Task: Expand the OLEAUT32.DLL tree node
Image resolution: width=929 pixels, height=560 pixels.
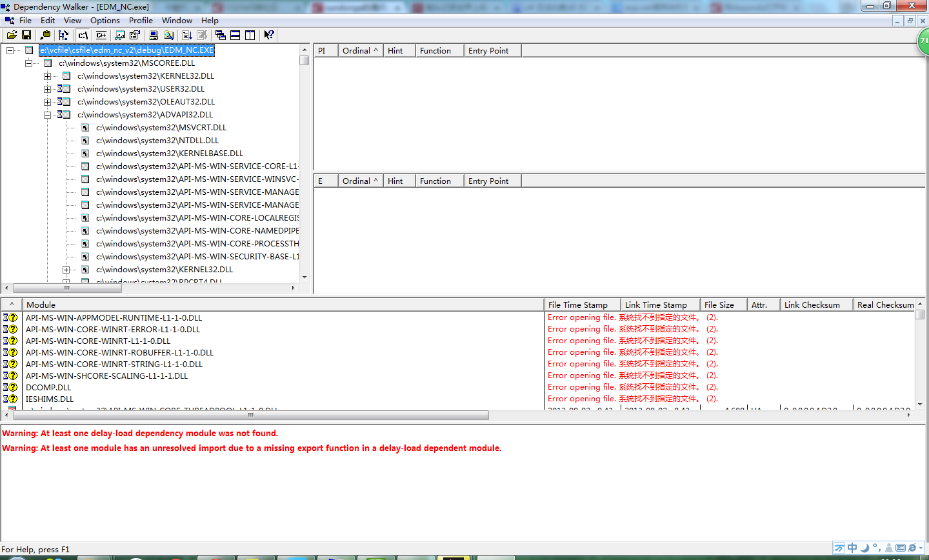Action: tap(47, 102)
